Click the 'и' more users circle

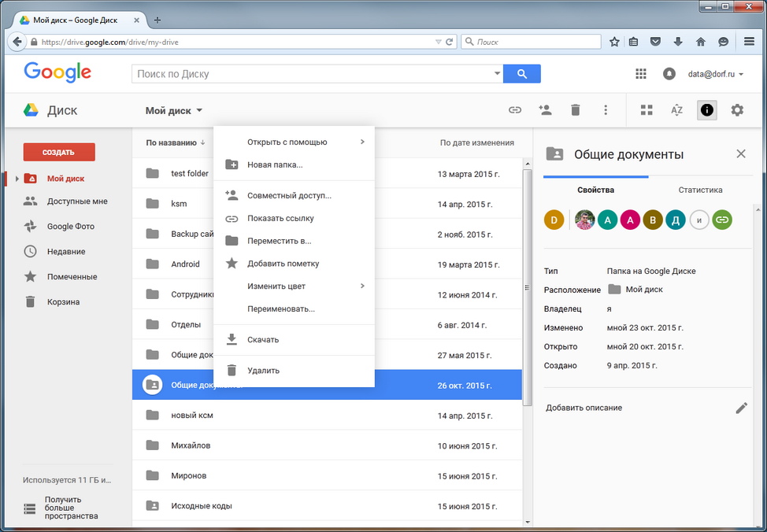coord(699,220)
